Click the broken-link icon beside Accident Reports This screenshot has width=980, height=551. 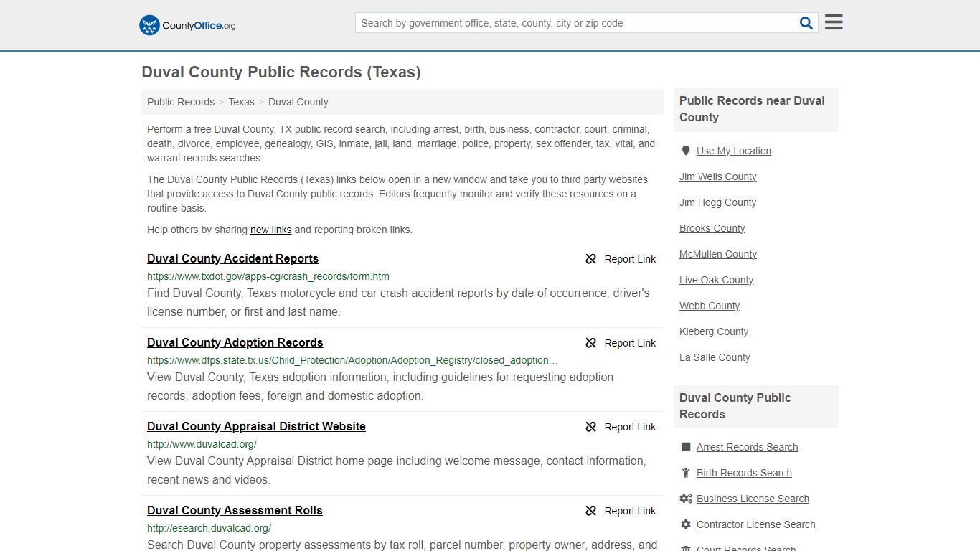pos(591,259)
